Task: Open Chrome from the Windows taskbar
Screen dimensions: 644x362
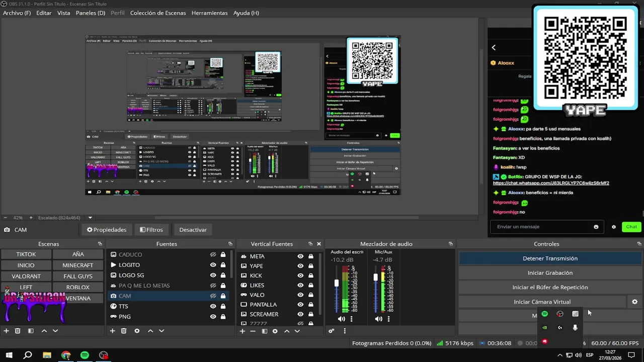Action: [x=66, y=355]
